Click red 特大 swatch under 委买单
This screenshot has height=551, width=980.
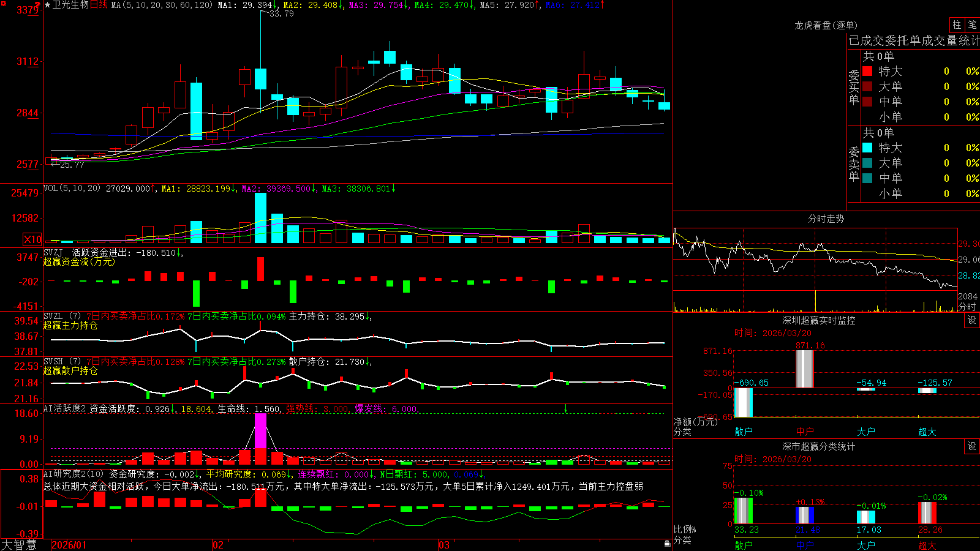[x=867, y=71]
